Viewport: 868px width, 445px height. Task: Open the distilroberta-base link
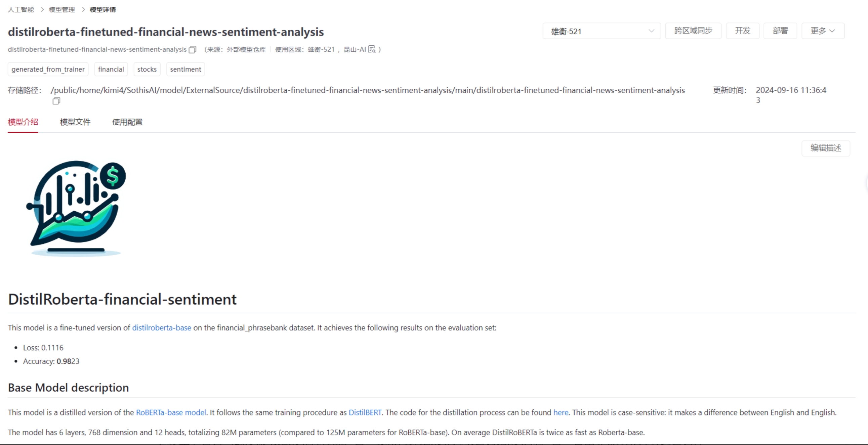click(x=161, y=328)
